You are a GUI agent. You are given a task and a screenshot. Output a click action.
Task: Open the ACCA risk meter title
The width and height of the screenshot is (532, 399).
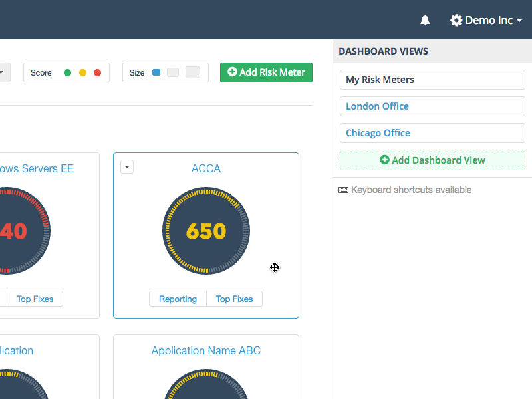[206, 169]
